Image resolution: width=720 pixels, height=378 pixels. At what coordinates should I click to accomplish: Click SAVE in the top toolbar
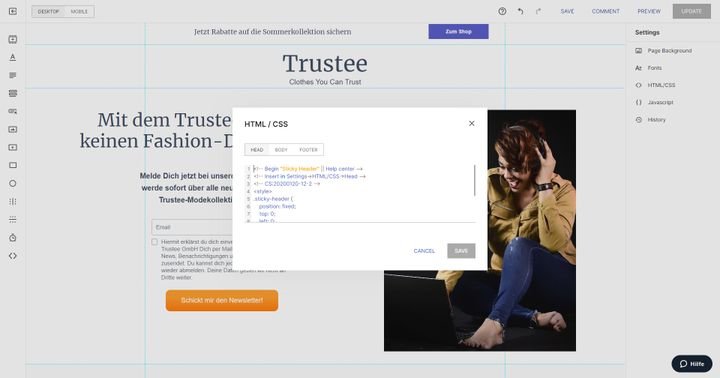[567, 11]
